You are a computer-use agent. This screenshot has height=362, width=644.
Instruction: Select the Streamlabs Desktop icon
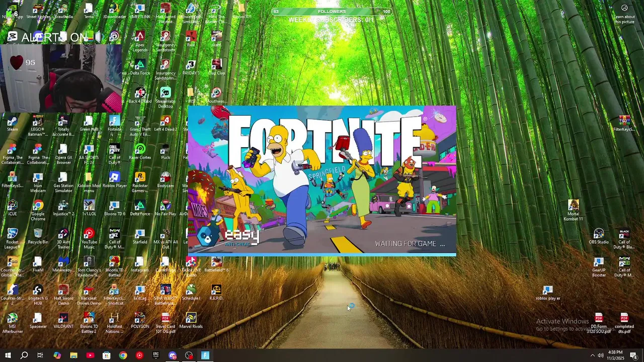click(x=166, y=98)
